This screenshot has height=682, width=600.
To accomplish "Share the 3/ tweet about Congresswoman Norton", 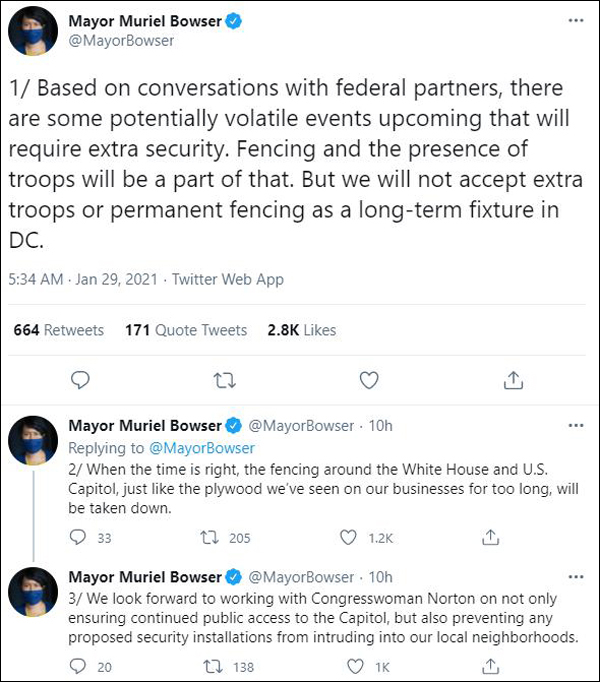I will click(490, 667).
